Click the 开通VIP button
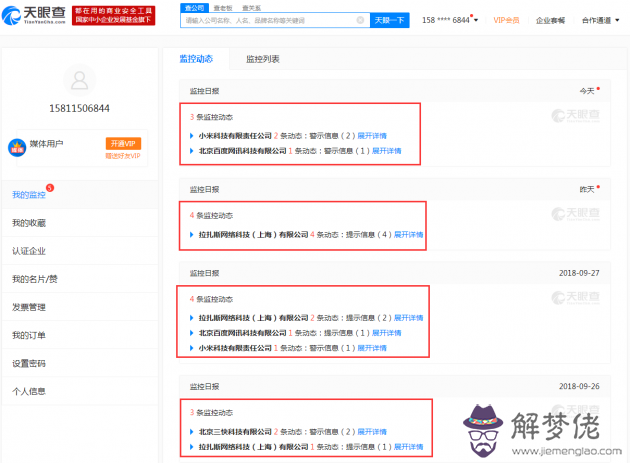Viewport: 630px width, 463px height. tap(123, 143)
